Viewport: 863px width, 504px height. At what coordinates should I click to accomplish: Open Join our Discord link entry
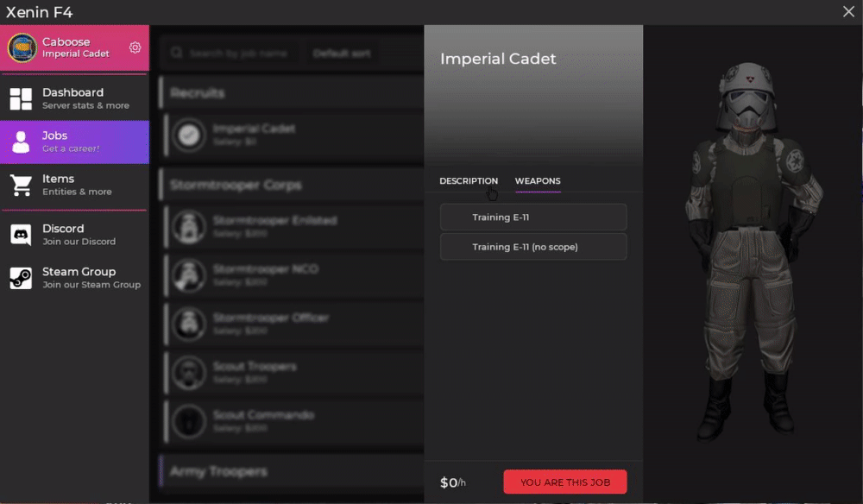click(x=74, y=235)
